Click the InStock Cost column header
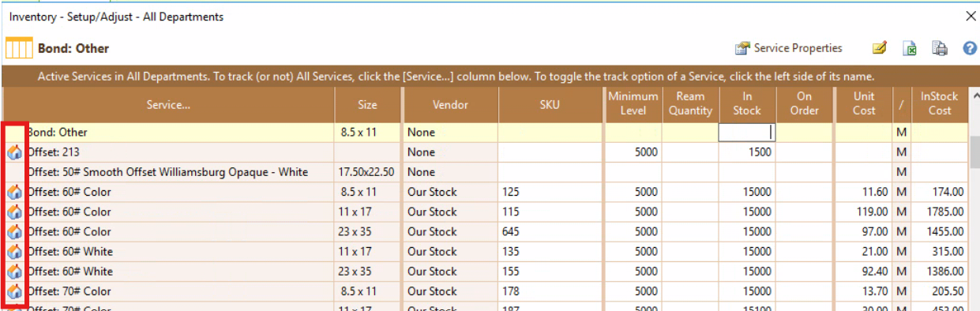 [940, 104]
